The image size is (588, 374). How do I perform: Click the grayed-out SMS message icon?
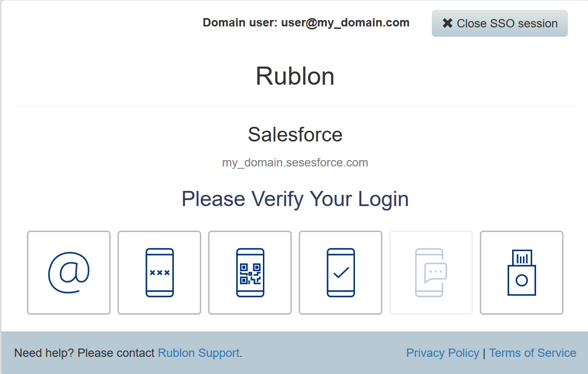click(431, 273)
